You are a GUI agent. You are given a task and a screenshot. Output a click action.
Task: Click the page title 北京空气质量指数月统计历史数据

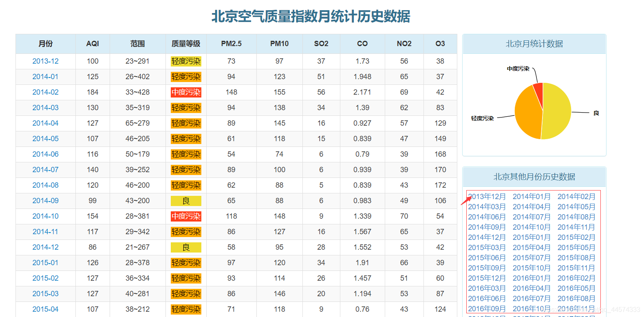pyautogui.click(x=311, y=16)
